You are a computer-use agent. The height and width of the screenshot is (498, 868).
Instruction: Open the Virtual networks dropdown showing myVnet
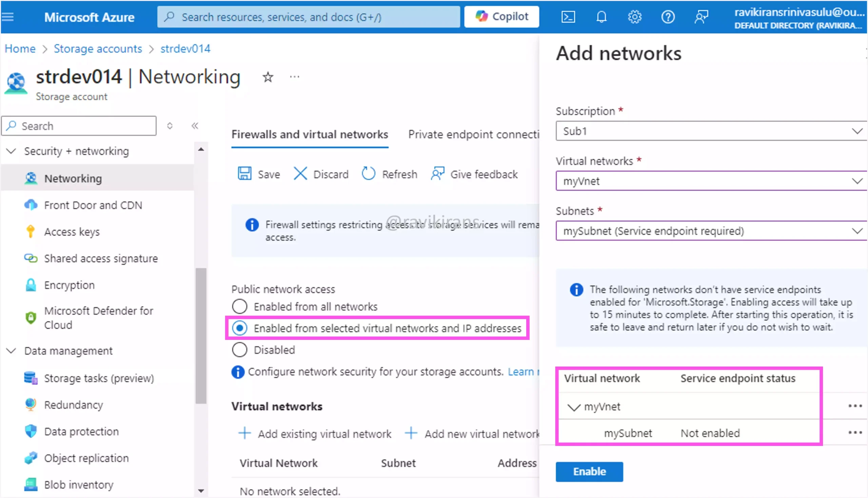coord(711,181)
